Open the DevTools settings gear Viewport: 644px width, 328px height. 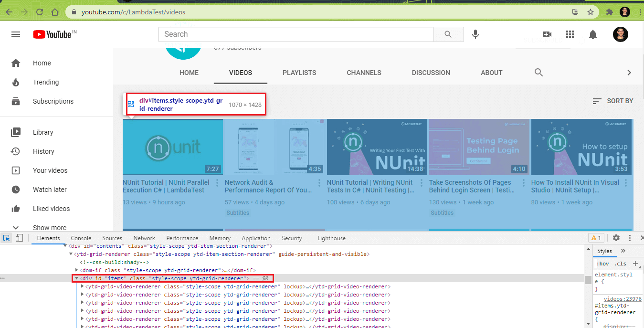click(617, 237)
